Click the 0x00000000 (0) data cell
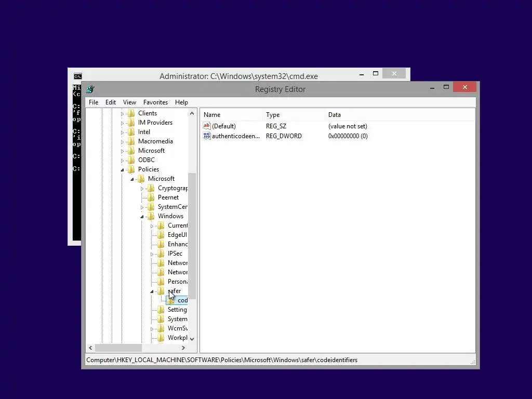Image resolution: width=532 pixels, height=399 pixels. click(x=348, y=136)
